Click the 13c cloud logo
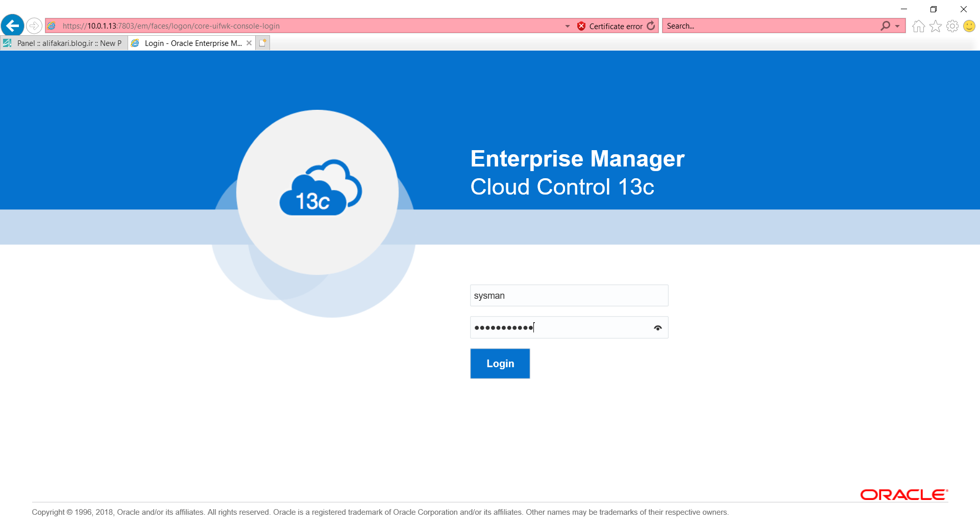The height and width of the screenshot is (526, 980). (x=321, y=188)
